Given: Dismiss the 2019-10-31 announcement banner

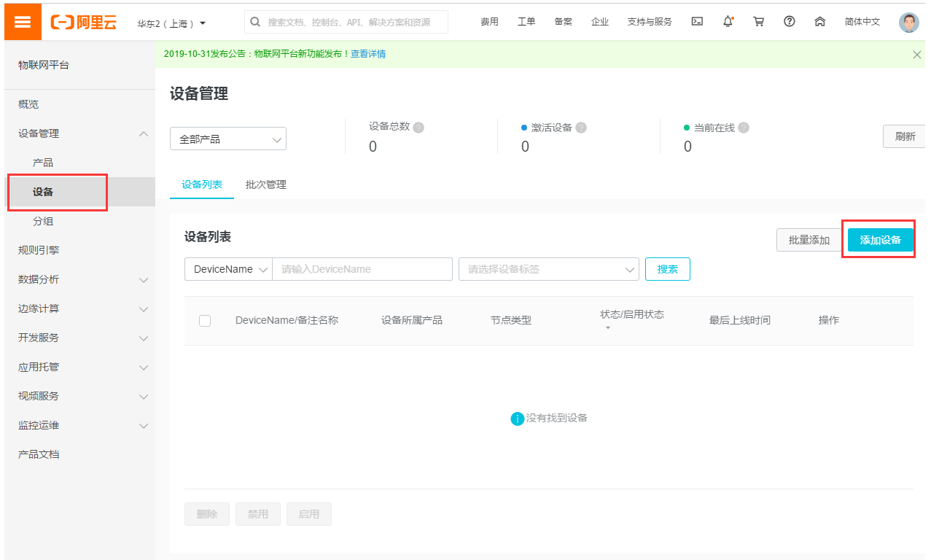Looking at the screenshot, I should click(x=916, y=53).
